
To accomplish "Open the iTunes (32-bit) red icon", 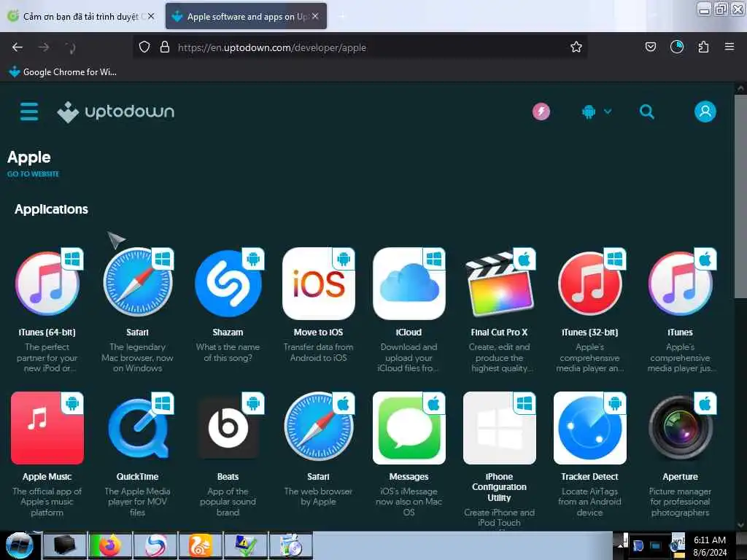I will (589, 284).
